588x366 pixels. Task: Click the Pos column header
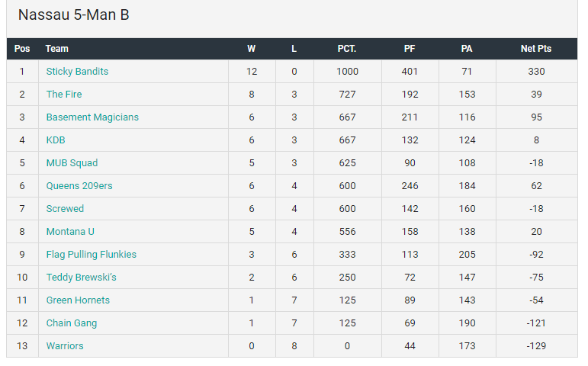click(x=22, y=49)
